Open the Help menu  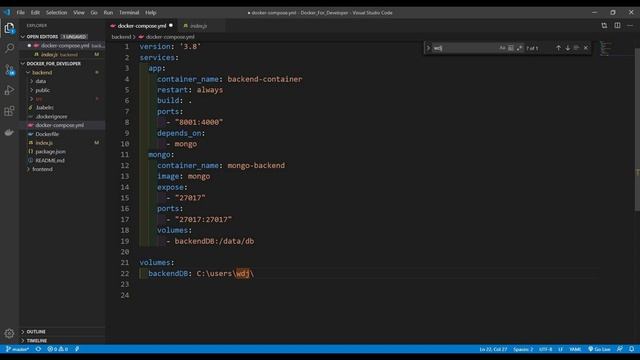(151, 12)
